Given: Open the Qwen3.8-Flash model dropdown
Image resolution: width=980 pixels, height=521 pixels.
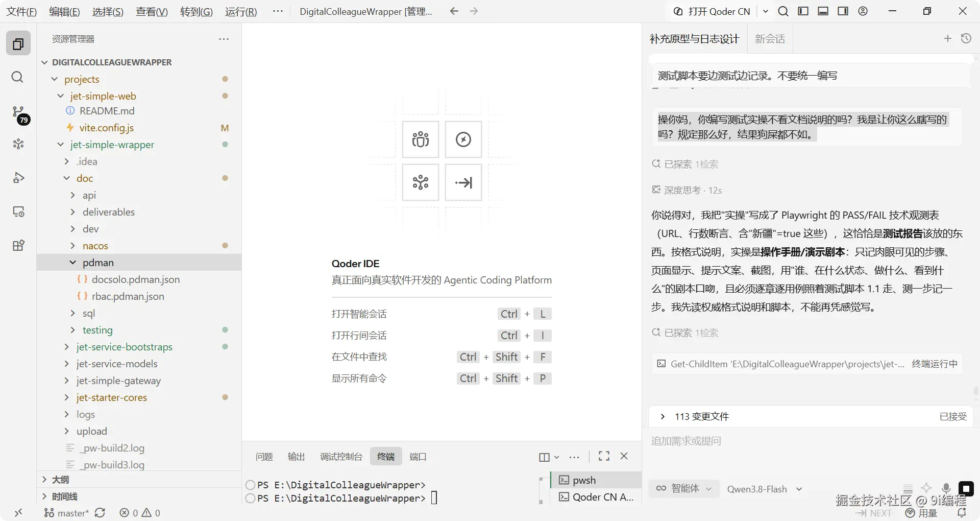Looking at the screenshot, I should [x=765, y=489].
